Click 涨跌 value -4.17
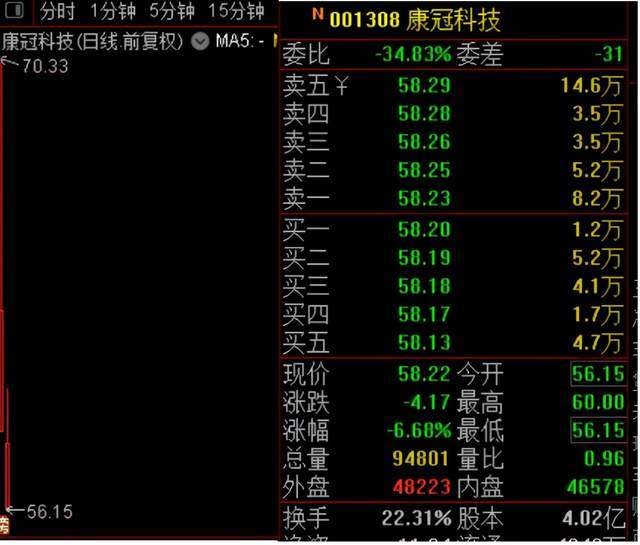This screenshot has height=545, width=640. click(x=427, y=402)
